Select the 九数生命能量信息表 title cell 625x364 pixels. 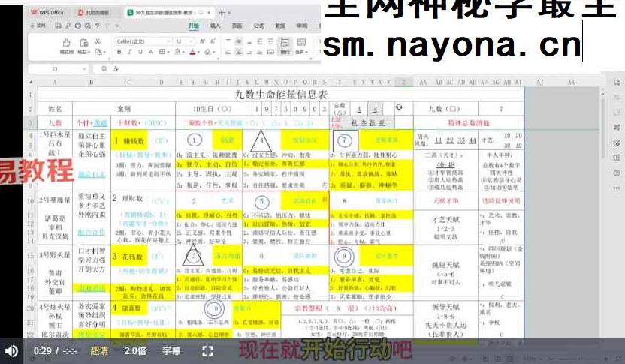(x=281, y=95)
